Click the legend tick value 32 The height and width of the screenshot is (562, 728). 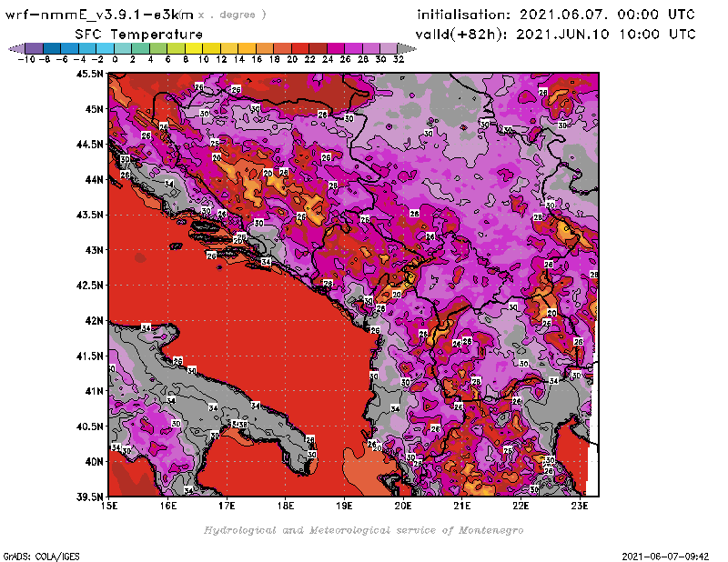[399, 59]
